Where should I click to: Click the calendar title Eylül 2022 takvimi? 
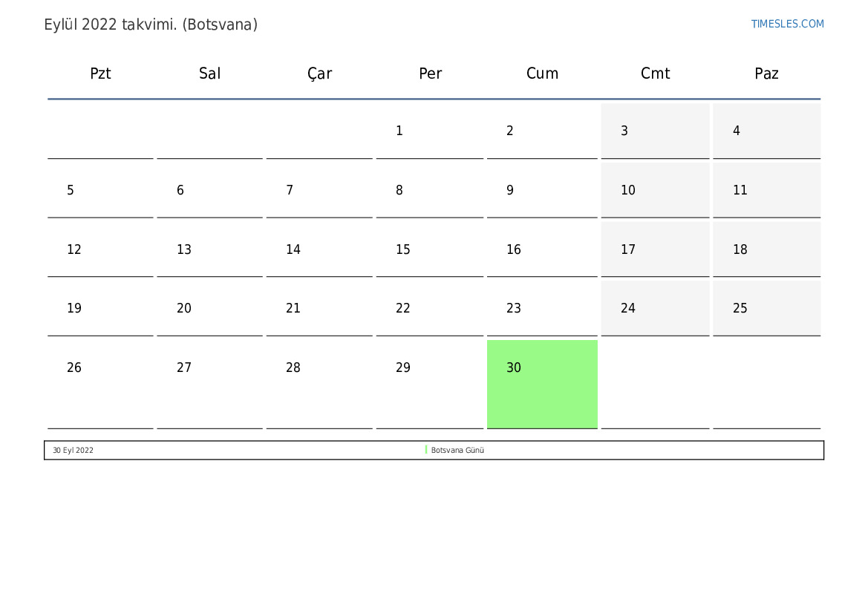coord(151,25)
